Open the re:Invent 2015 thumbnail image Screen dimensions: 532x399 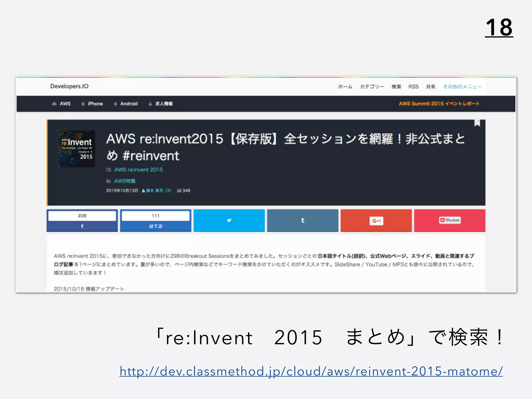(x=77, y=149)
